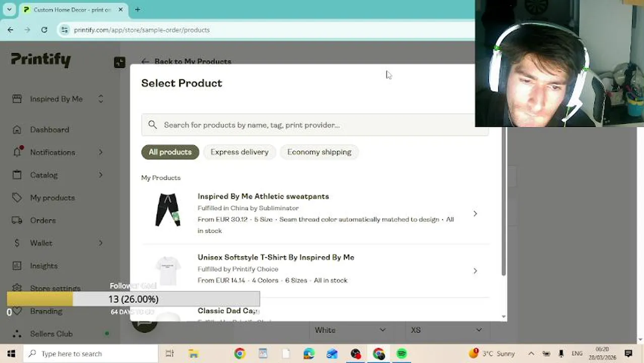Open File Explorer from taskbar
This screenshot has width=644, height=363.
tap(193, 353)
